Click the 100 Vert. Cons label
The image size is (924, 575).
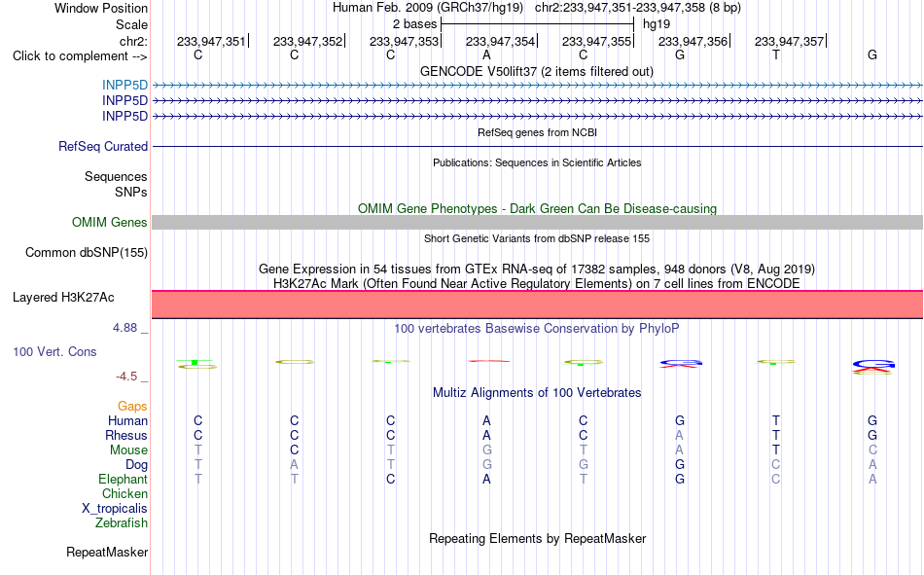click(54, 352)
